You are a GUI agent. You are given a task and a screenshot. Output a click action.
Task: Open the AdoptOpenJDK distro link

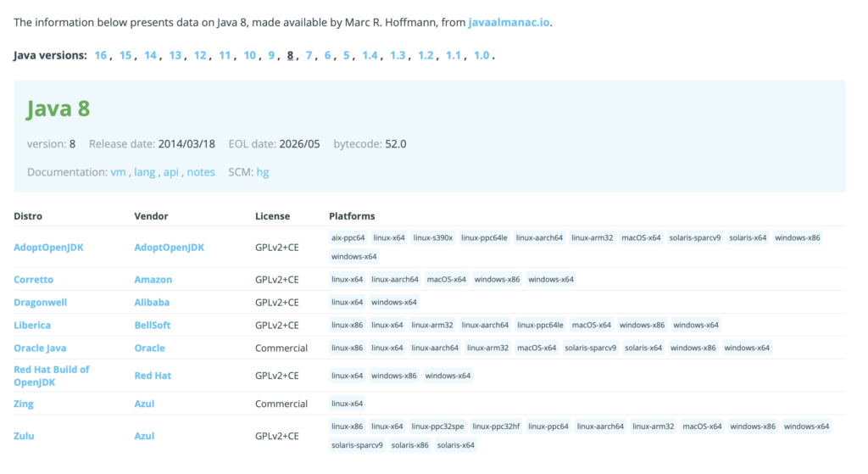pos(48,248)
